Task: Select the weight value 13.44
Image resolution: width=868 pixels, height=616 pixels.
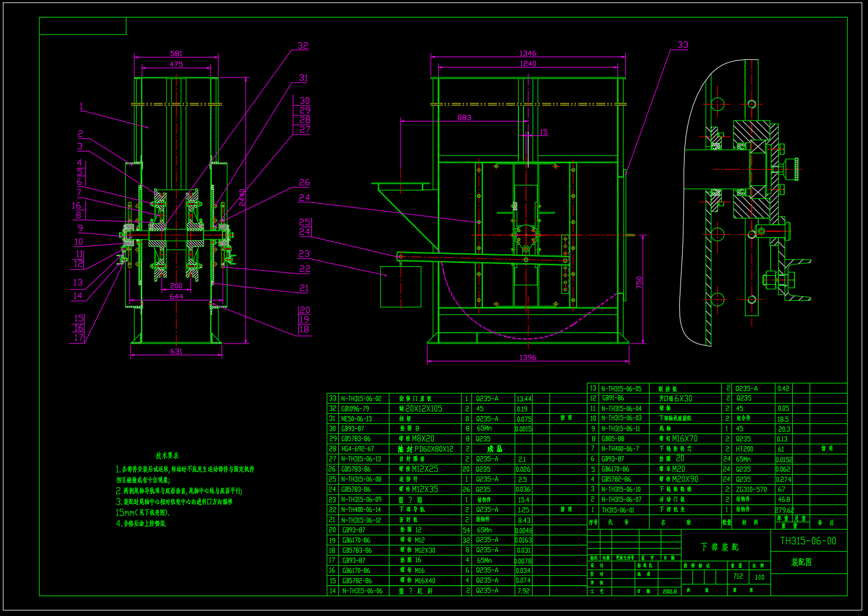Action: pyautogui.click(x=524, y=399)
